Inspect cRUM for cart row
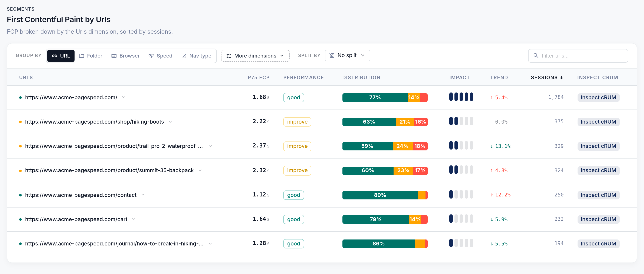Image resolution: width=644 pixels, height=274 pixels. [x=598, y=219]
